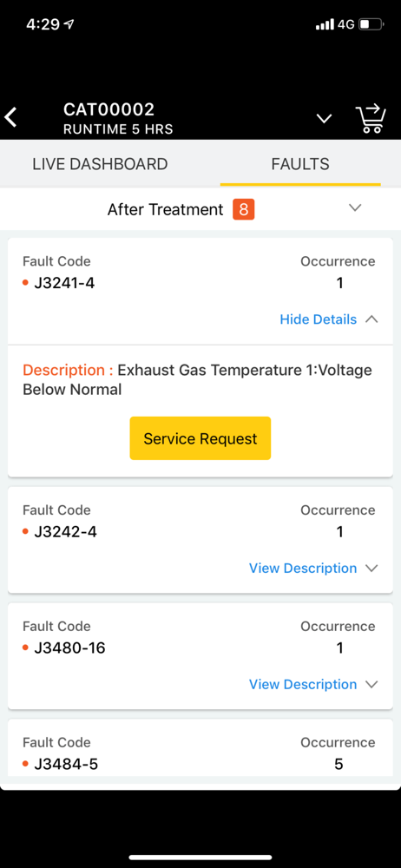The width and height of the screenshot is (401, 868).
Task: Click the Hide Details link
Action: click(x=319, y=319)
